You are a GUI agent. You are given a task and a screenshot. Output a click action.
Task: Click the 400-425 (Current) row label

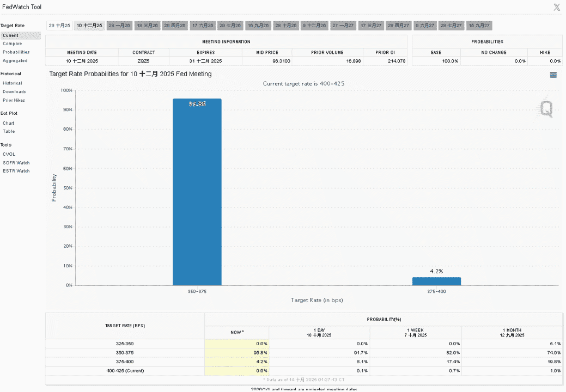tap(125, 371)
